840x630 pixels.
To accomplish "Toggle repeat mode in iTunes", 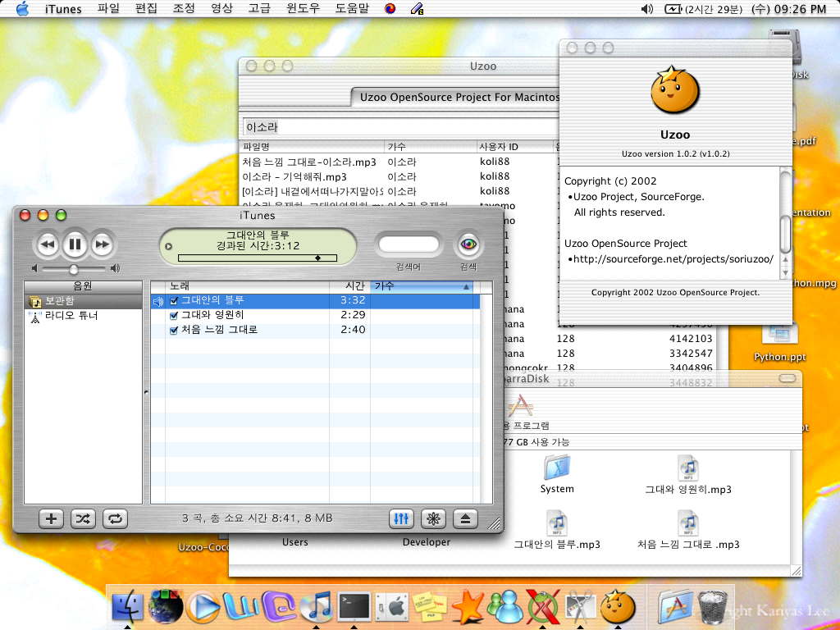I will [x=115, y=518].
